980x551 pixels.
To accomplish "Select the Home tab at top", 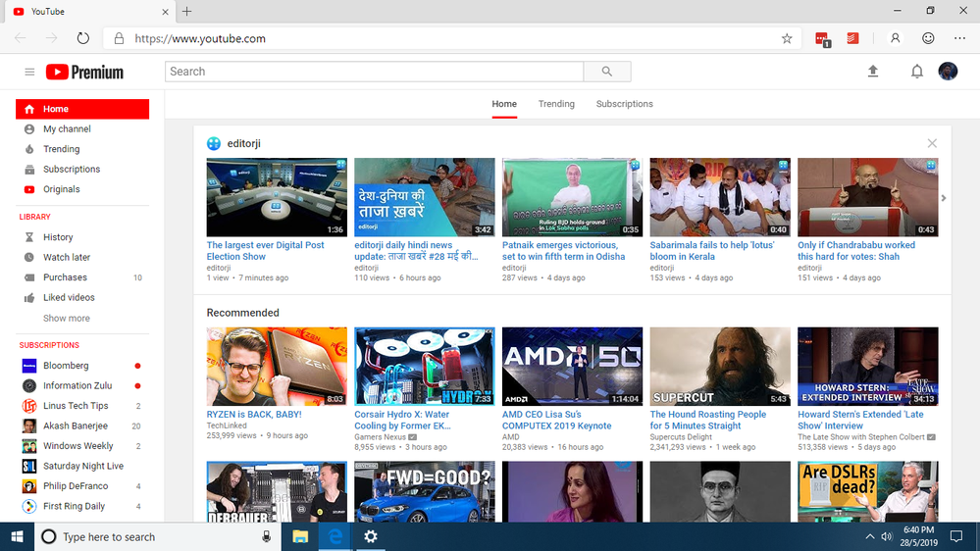I will point(504,104).
